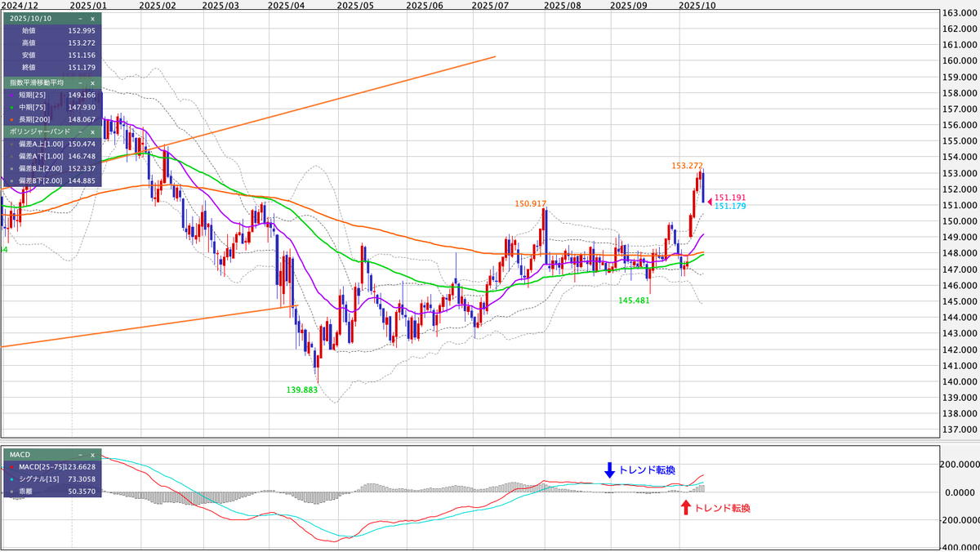980x552 pixels.
Task: Click the 偏差B上[2.00] color swatch
Action: pos(11,168)
